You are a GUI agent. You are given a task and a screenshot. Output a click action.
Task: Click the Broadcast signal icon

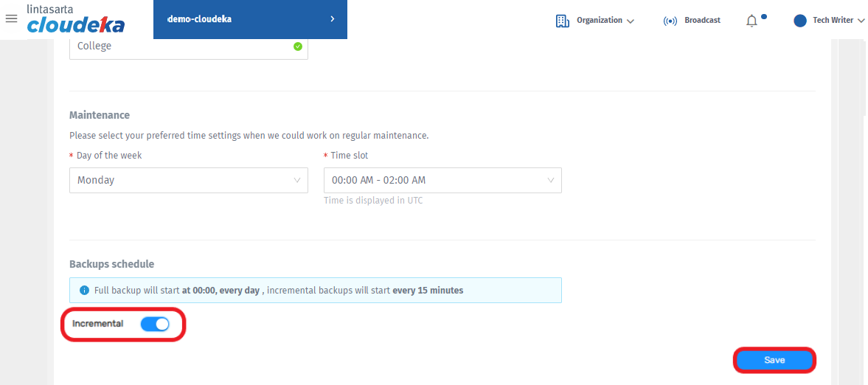[x=670, y=21]
